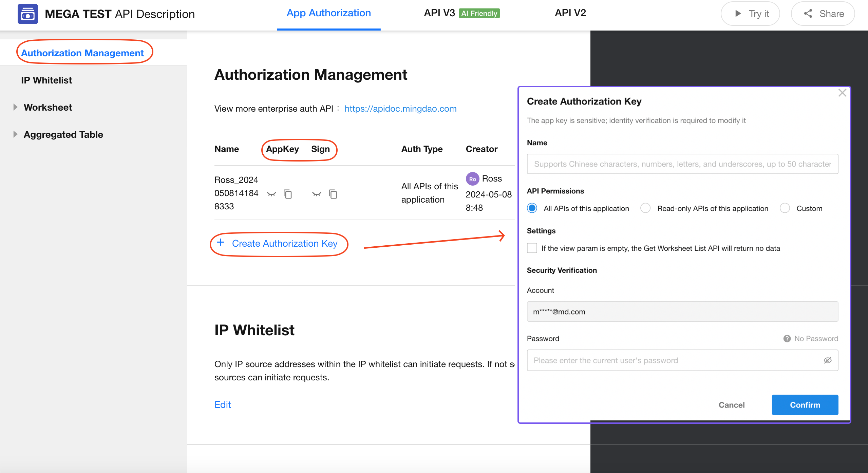Select Read-only APIs of this application

tap(645, 208)
